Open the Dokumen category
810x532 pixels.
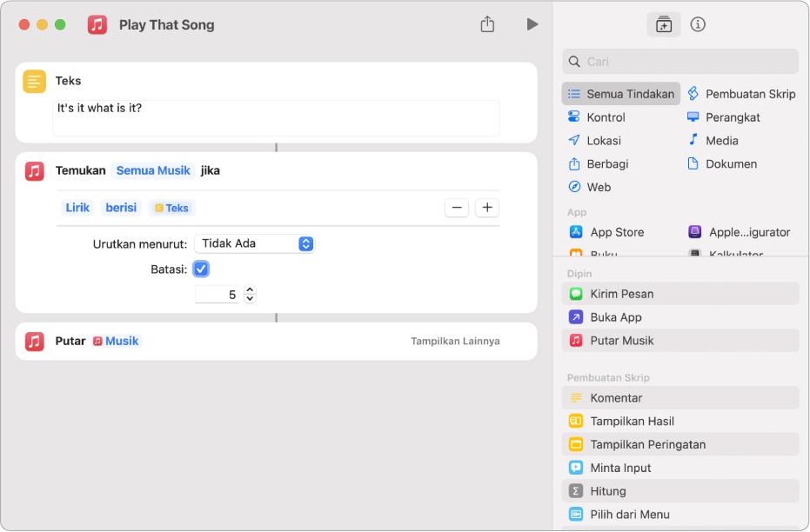click(722, 163)
